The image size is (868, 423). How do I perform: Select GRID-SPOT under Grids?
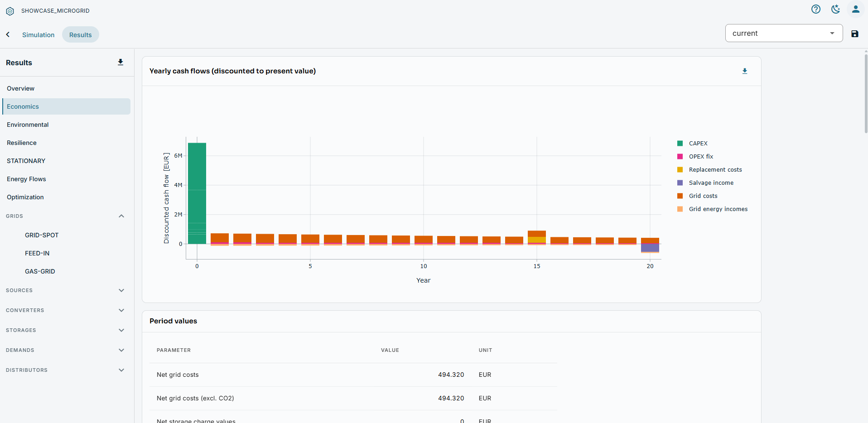[x=42, y=235]
